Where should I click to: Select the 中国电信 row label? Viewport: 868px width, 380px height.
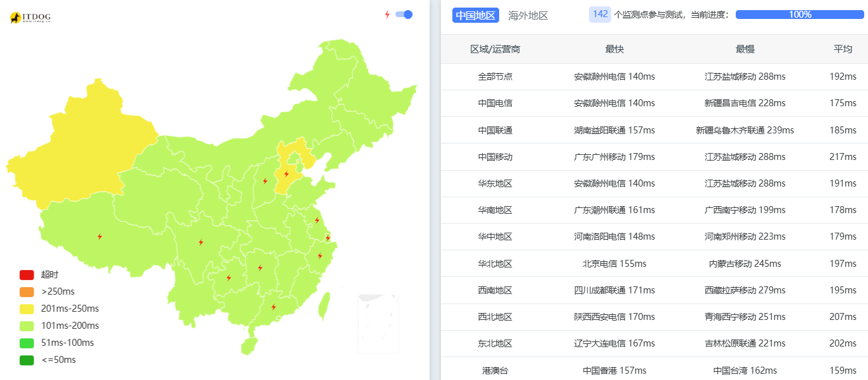[495, 103]
